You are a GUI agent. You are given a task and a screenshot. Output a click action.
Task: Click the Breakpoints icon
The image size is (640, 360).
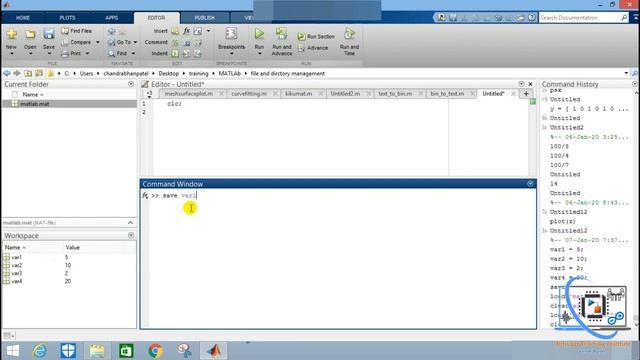tap(231, 34)
